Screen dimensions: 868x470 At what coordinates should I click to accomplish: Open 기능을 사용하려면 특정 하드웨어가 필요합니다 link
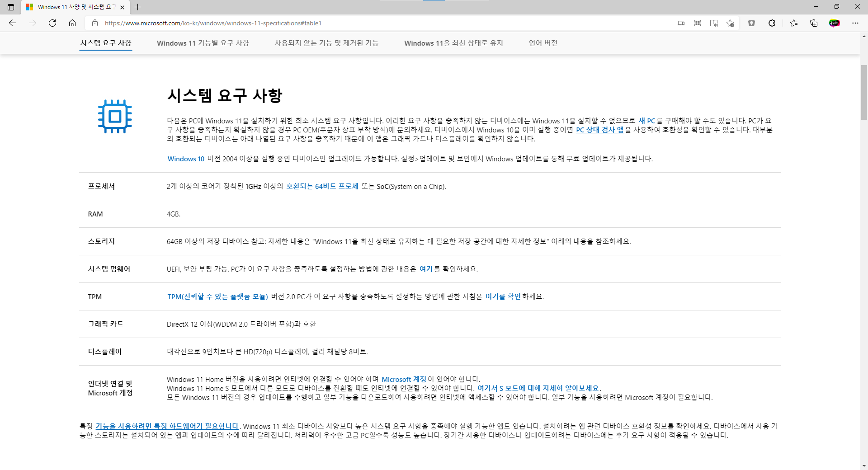point(167,426)
